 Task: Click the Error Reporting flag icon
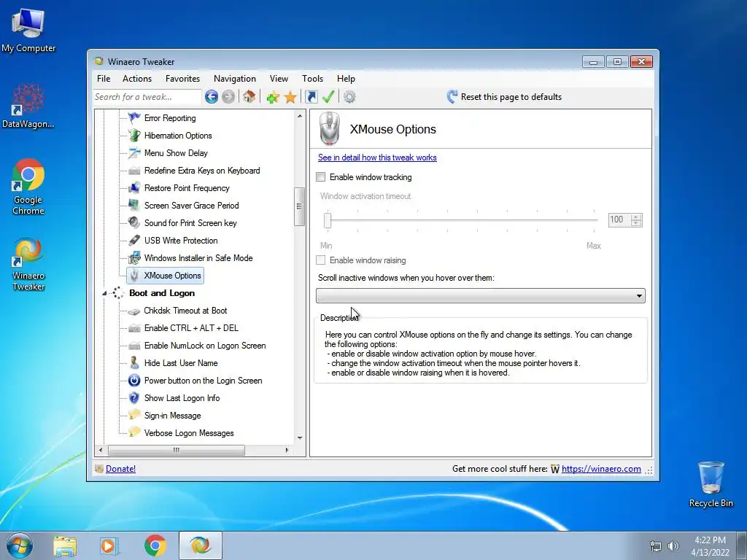point(134,117)
